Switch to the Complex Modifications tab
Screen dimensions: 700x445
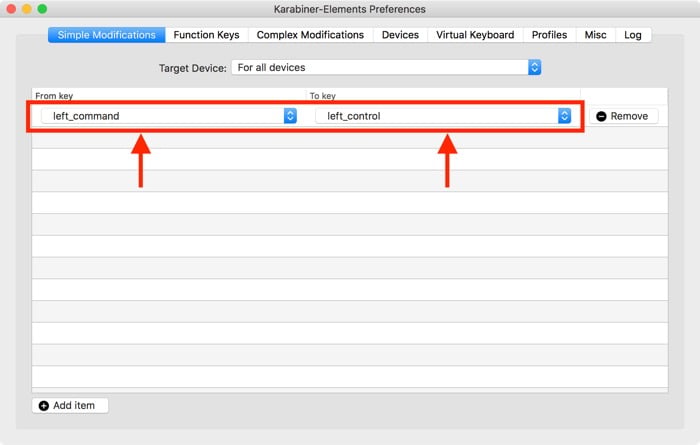(x=310, y=35)
